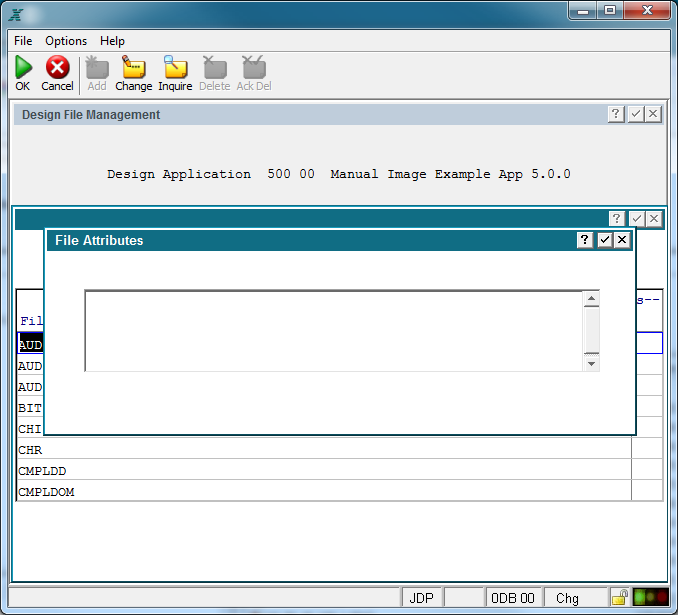Image resolution: width=678 pixels, height=615 pixels.
Task: Click the traffic light status indicator
Action: [x=650, y=597]
